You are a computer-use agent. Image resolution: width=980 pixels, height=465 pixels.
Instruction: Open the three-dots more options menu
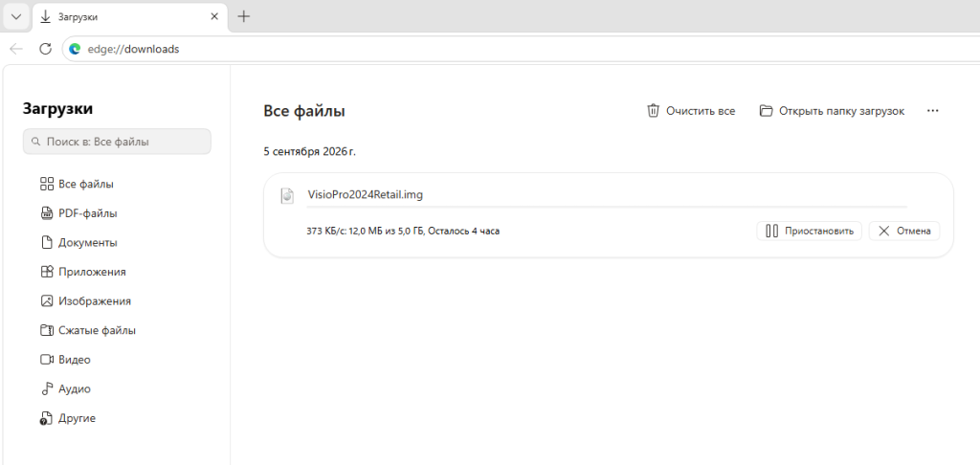coord(932,111)
